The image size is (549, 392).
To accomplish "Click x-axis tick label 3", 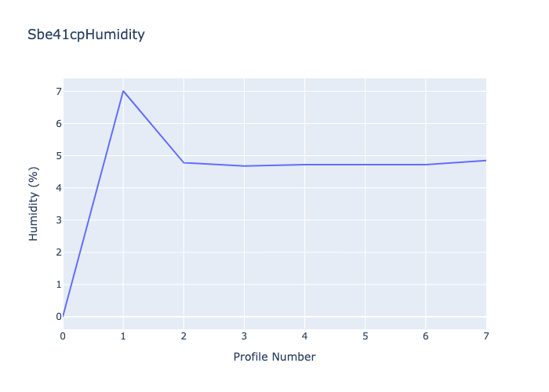I will pyautogui.click(x=244, y=336).
